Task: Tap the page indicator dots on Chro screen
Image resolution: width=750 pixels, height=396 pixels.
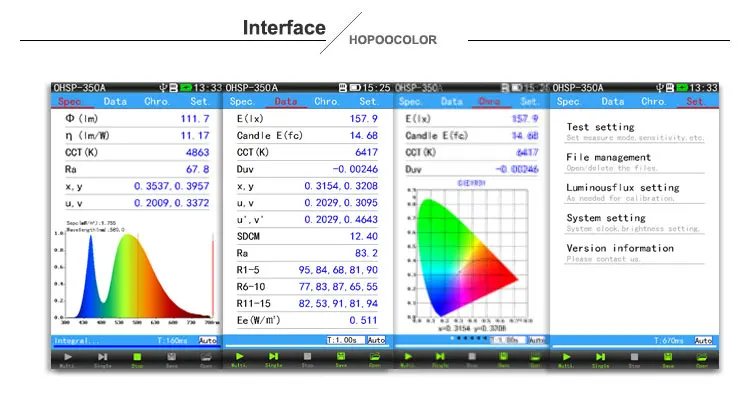Action: tap(469, 338)
